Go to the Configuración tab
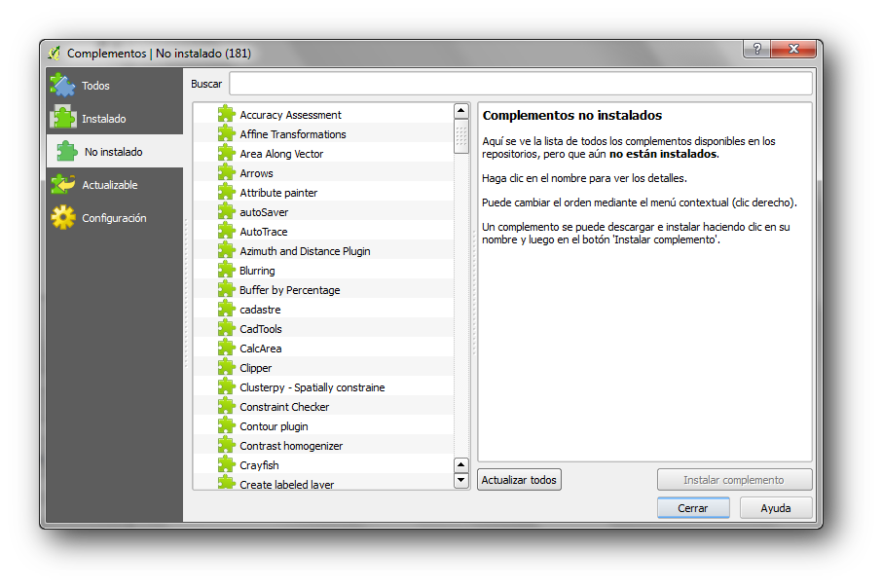Image resolution: width=882 pixels, height=588 pixels. (x=114, y=218)
